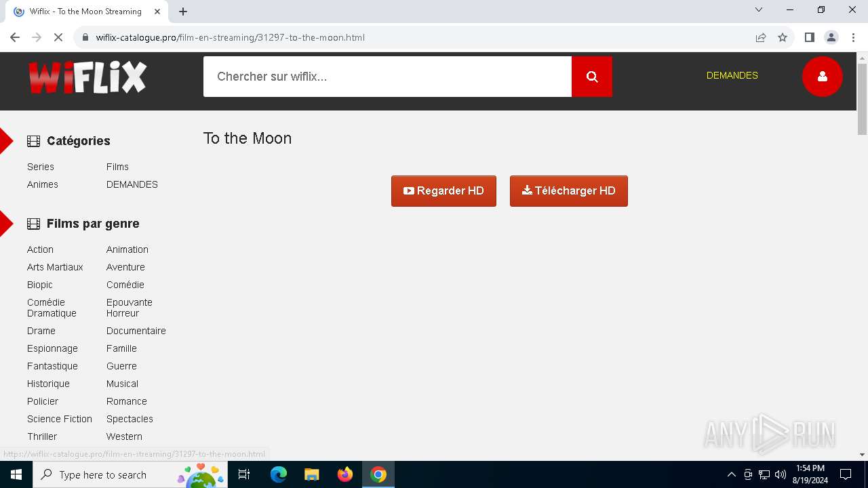Open Arts Martiaux genre
This screenshot has width=868, height=488.
(x=55, y=267)
